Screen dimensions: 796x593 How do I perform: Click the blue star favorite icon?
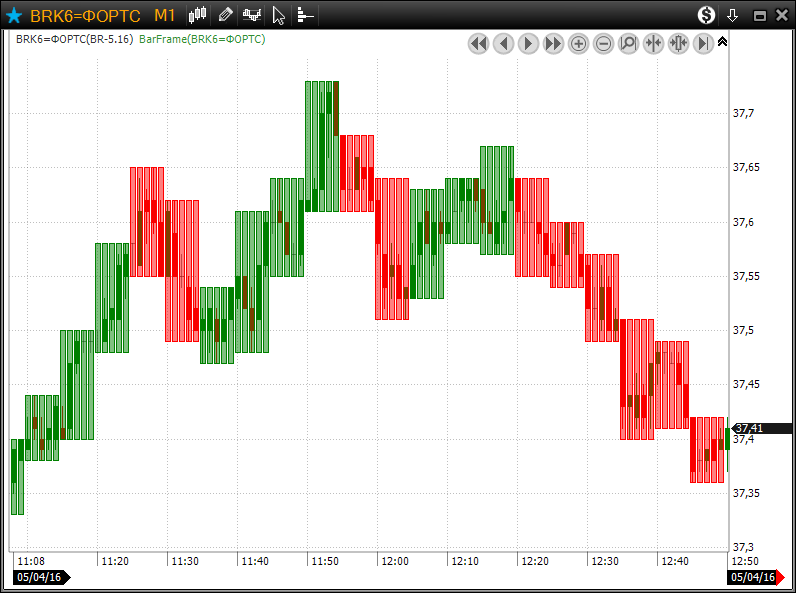tap(14, 15)
